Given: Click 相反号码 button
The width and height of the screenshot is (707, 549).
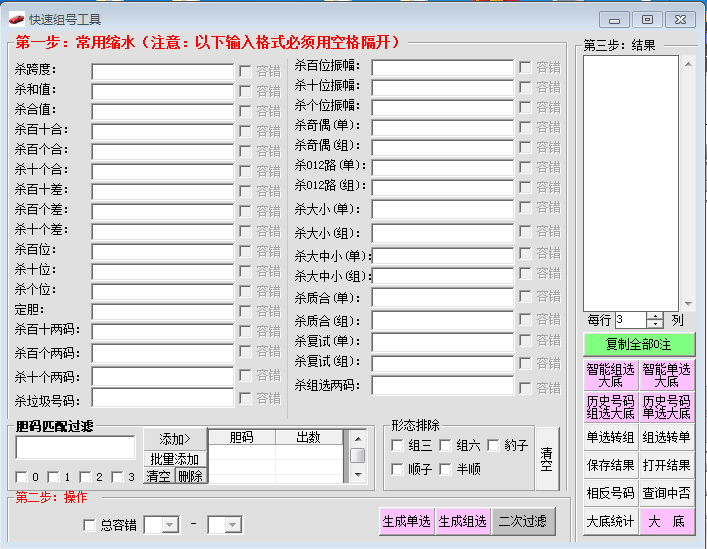Looking at the screenshot, I should click(x=611, y=493).
